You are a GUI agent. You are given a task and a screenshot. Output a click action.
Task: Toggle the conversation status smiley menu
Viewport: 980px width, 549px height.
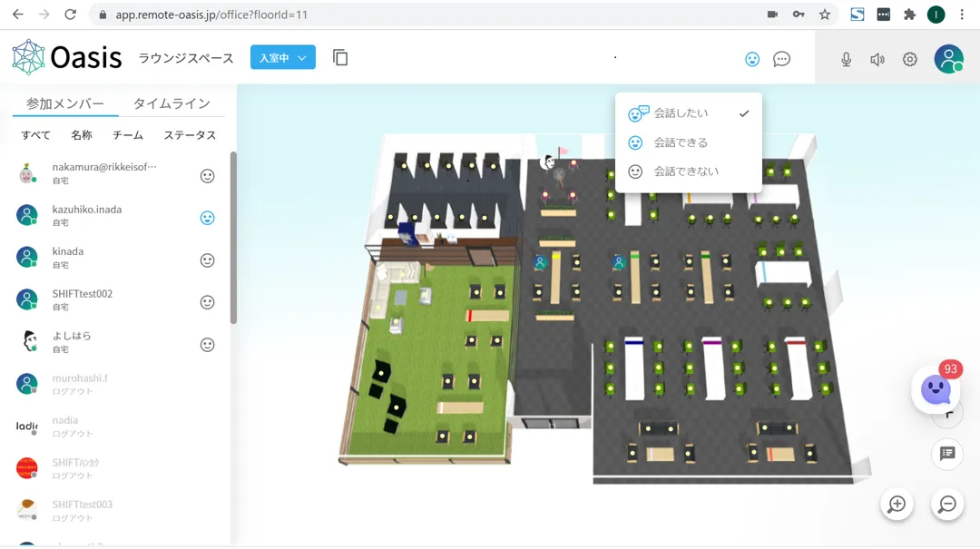click(752, 59)
